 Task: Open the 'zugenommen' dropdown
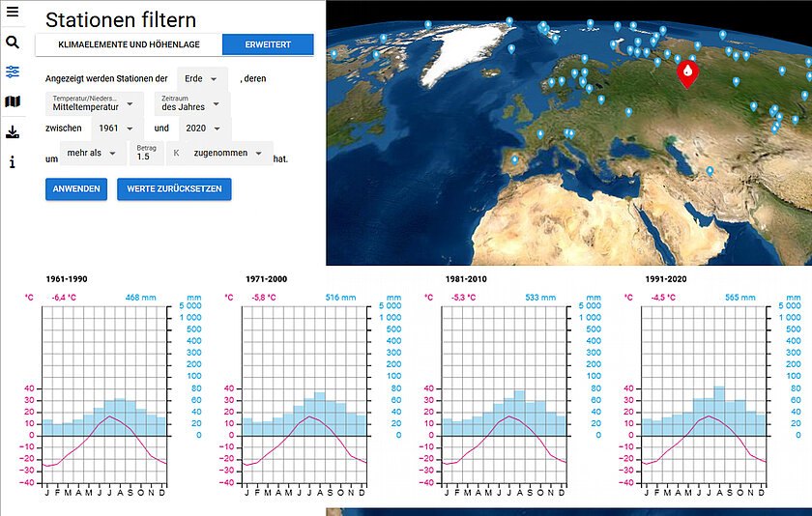[229, 153]
